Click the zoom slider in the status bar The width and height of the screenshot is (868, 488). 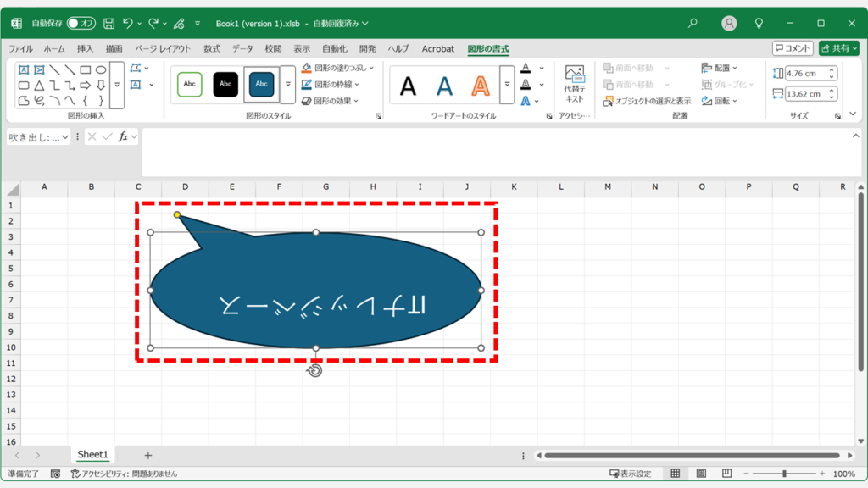coord(785,474)
